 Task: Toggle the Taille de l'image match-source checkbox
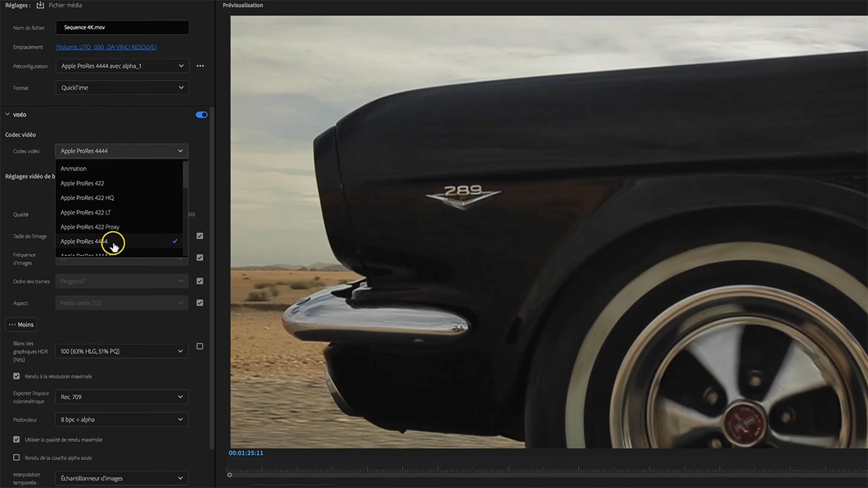coord(199,236)
